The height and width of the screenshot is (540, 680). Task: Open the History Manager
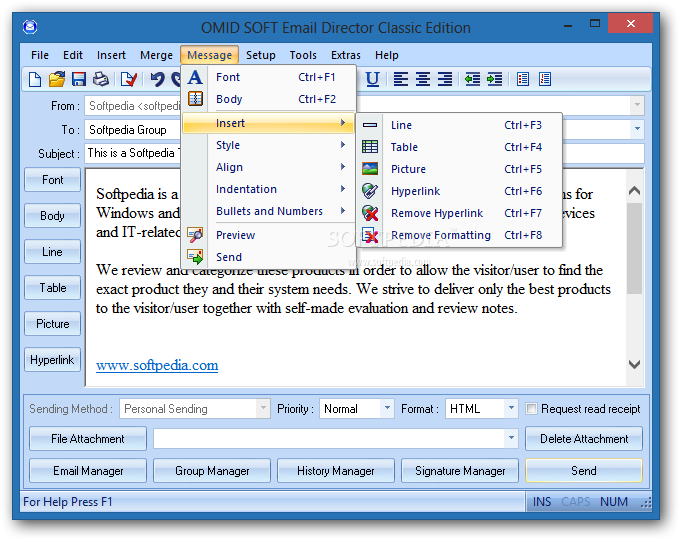point(336,471)
